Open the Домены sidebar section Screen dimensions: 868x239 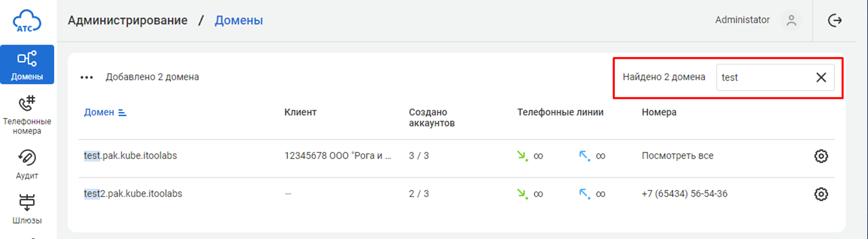pos(27,65)
